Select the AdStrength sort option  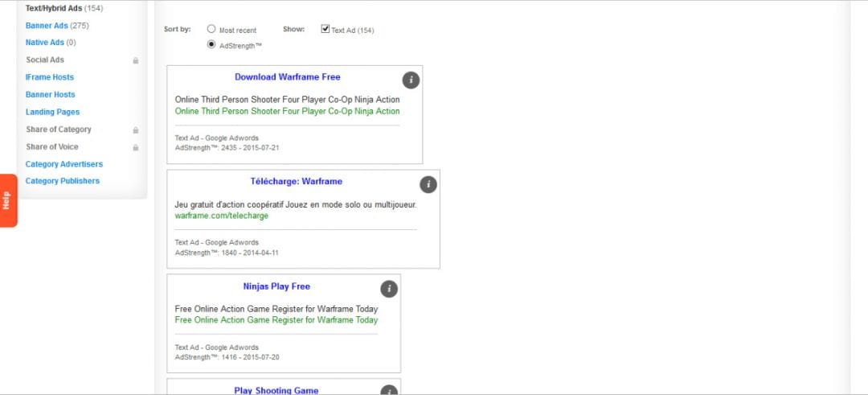pyautogui.click(x=211, y=45)
